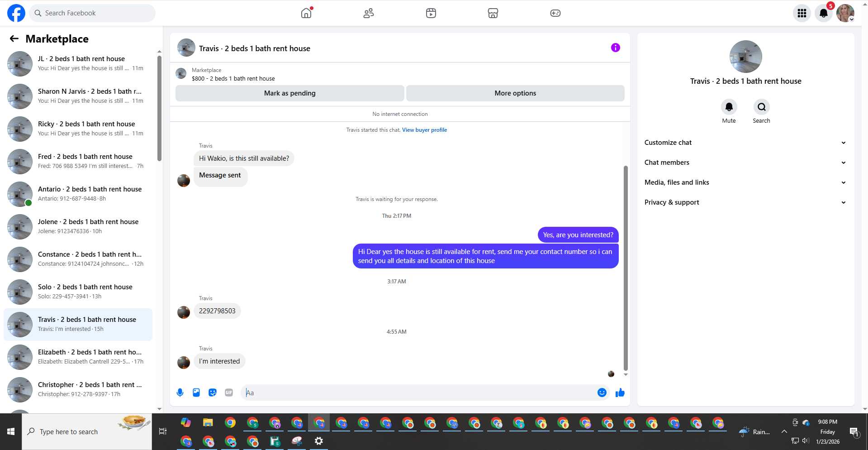Open the Facebook home feed icon
Image resolution: width=868 pixels, height=450 pixels.
pos(306,13)
